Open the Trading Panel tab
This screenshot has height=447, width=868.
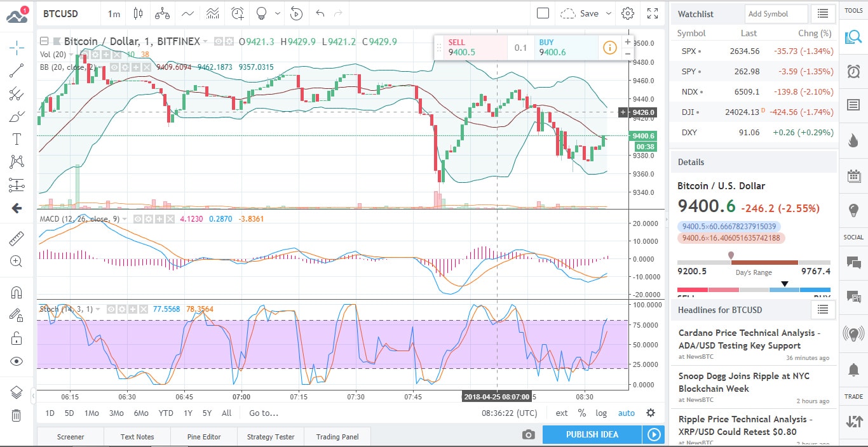click(x=337, y=437)
